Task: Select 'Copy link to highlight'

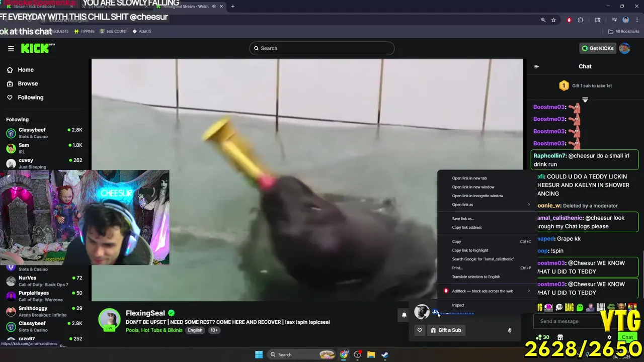Action: tap(470, 250)
